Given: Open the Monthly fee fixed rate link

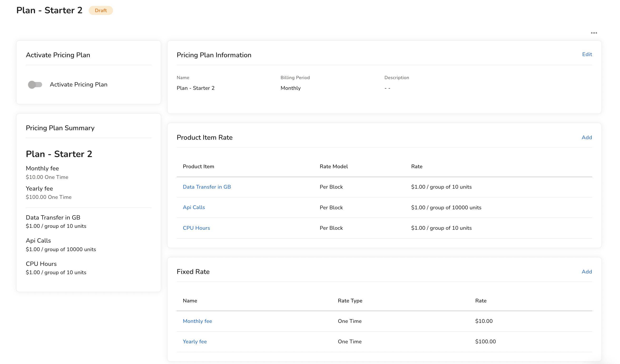Looking at the screenshot, I should 197,321.
